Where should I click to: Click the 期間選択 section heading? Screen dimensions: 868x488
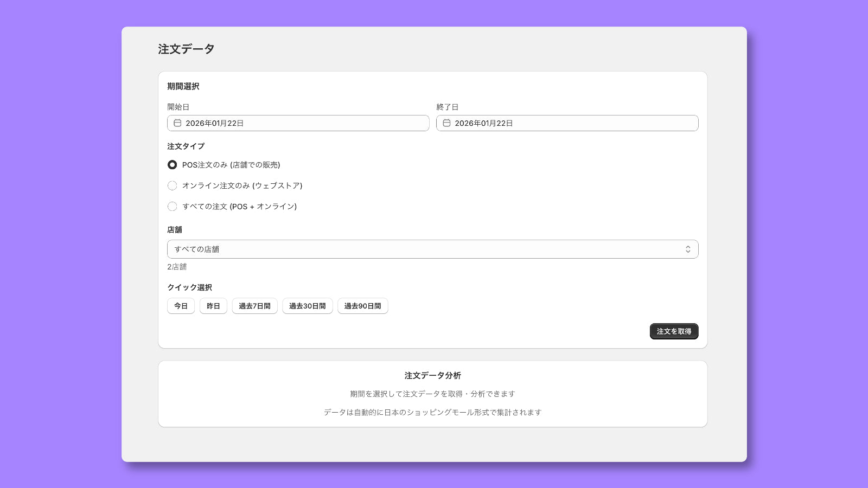point(183,86)
